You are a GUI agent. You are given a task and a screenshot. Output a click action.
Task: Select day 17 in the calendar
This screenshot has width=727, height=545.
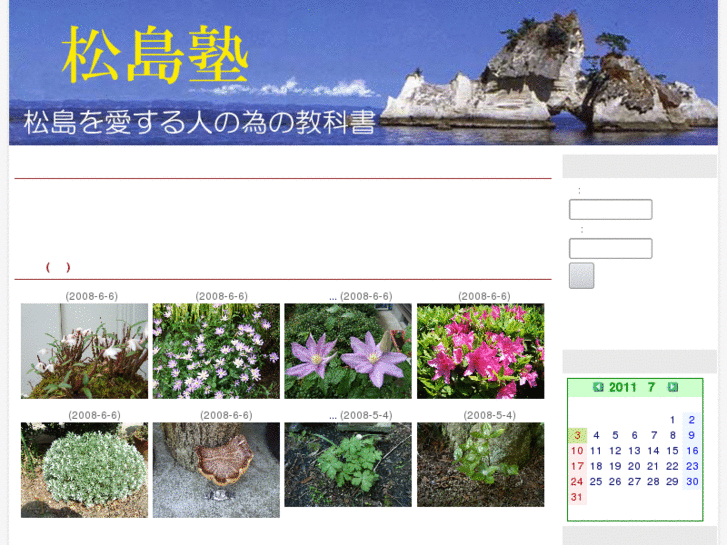point(577,466)
